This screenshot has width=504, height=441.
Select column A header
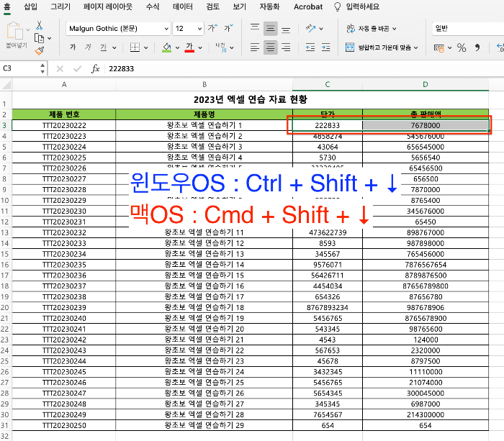[x=64, y=84]
